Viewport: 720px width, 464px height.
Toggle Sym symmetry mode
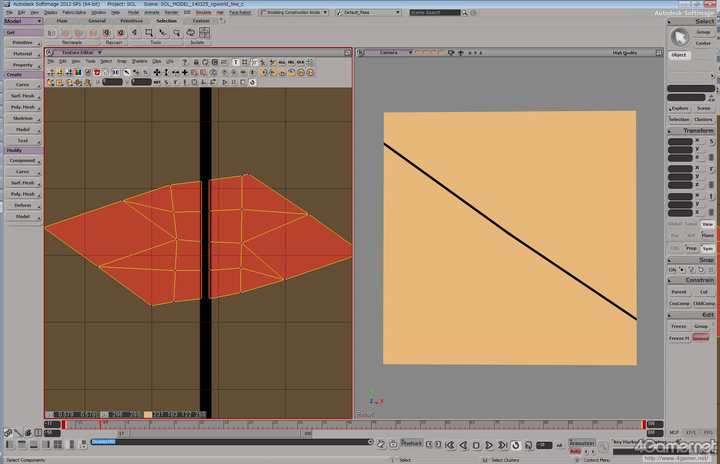[x=707, y=247]
